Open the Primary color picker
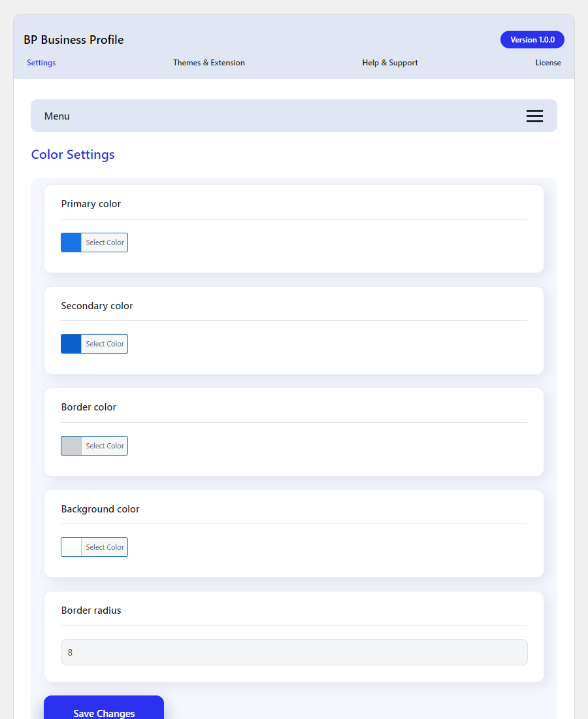The image size is (588, 719). click(x=105, y=242)
